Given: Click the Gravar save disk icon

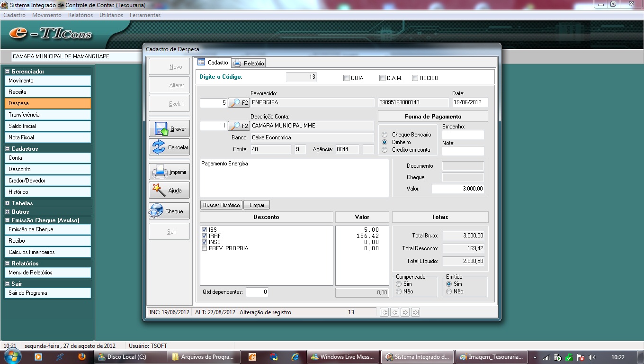Looking at the screenshot, I should (161, 129).
